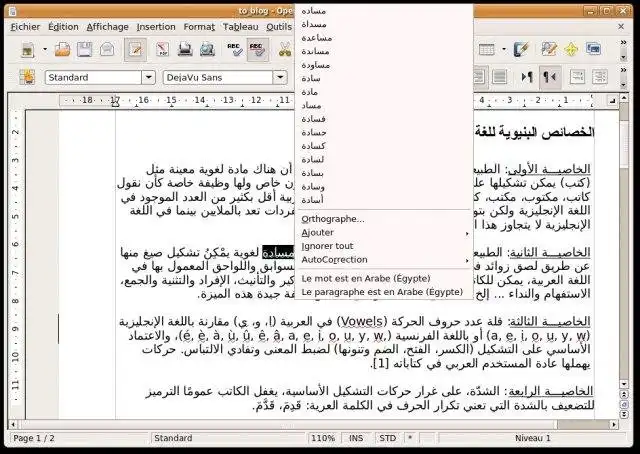
Task: Start the ABC spelling and grammar check
Action: point(235,50)
